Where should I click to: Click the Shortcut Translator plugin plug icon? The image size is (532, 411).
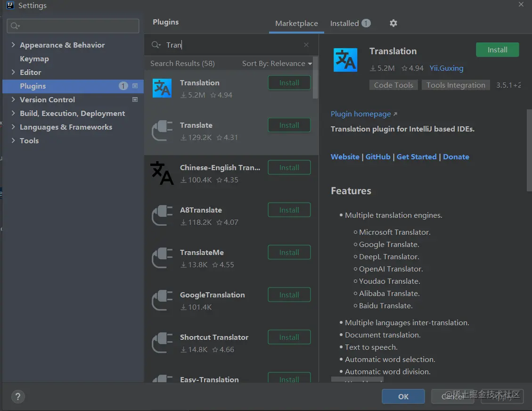[162, 343]
